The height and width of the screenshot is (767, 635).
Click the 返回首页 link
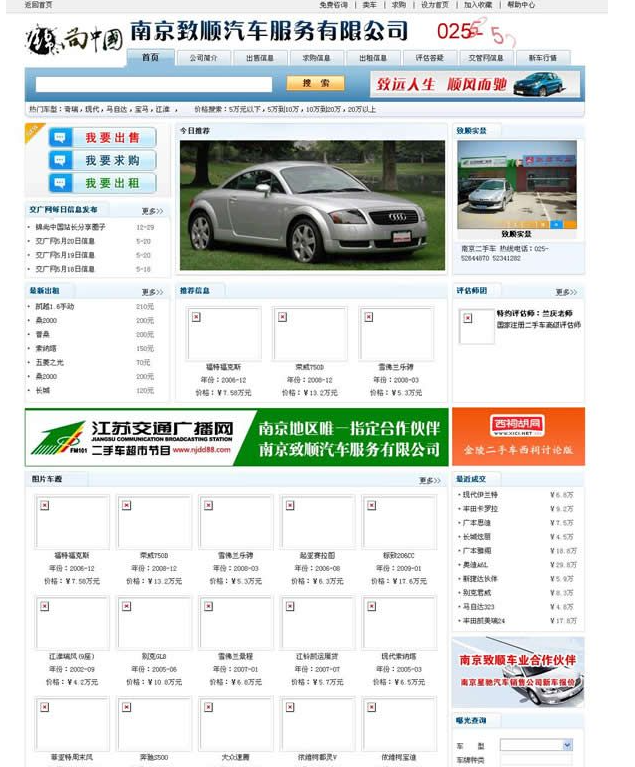[39, 5]
